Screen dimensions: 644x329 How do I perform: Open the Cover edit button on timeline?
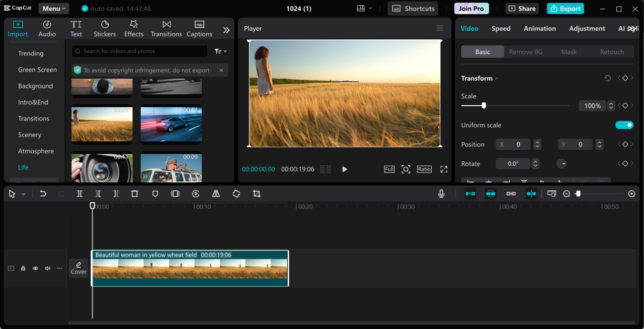point(78,268)
